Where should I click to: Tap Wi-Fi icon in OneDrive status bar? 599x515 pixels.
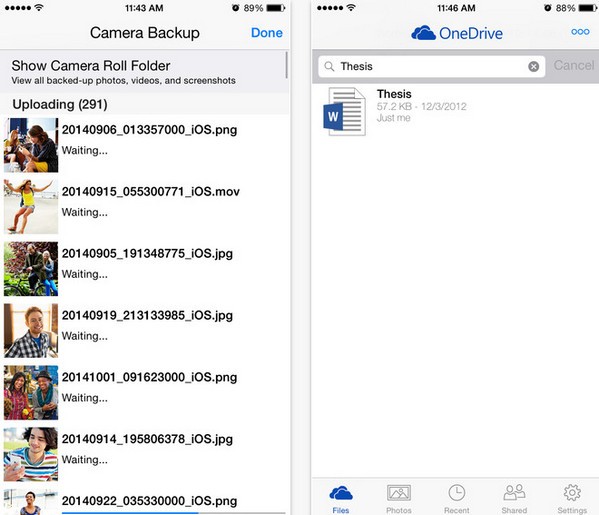click(351, 8)
